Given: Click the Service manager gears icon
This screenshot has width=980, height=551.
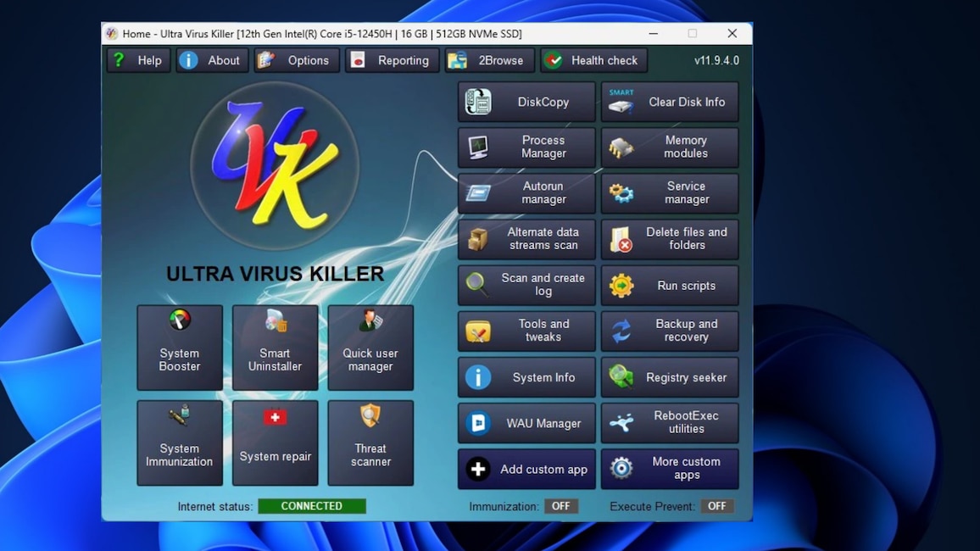Looking at the screenshot, I should [621, 193].
